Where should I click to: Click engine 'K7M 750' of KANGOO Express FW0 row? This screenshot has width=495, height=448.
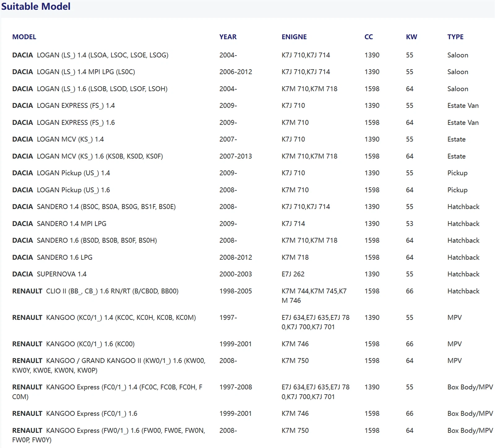[x=295, y=430]
